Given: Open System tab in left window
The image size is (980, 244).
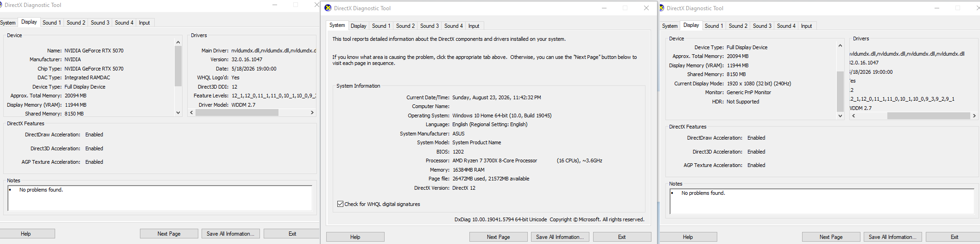Looking at the screenshot, I should pyautogui.click(x=8, y=23).
